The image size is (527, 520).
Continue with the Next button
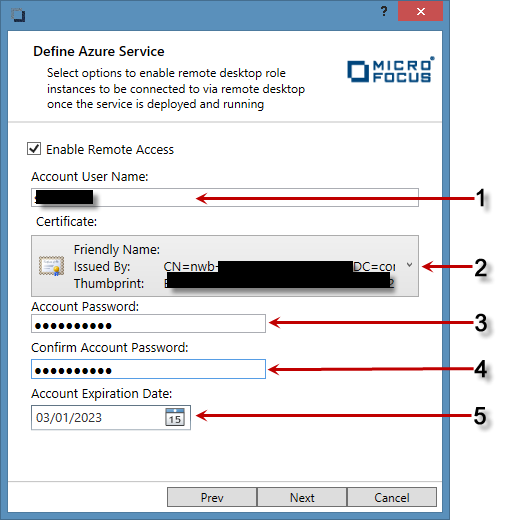[x=302, y=497]
